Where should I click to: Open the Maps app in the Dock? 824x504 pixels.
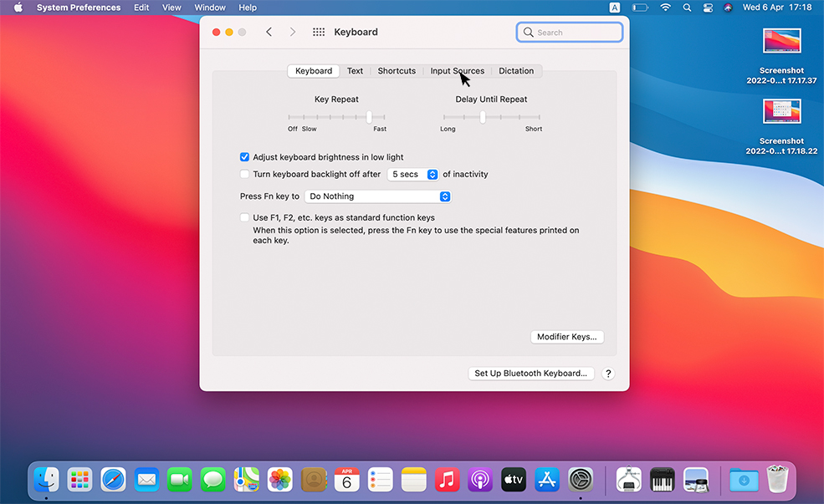point(247,479)
